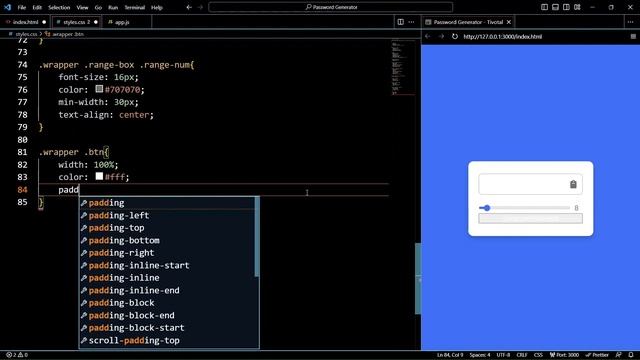Switch to app.js tab
The image size is (640, 360).
122,22
